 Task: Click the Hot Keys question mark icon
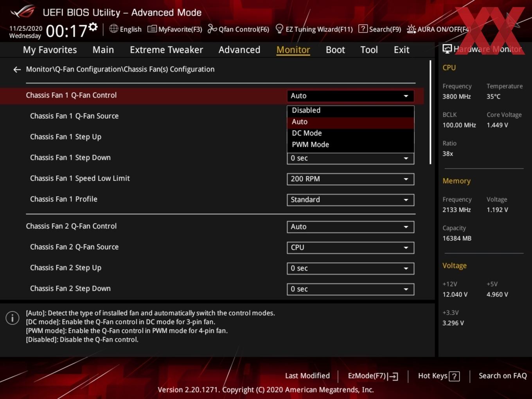click(454, 376)
